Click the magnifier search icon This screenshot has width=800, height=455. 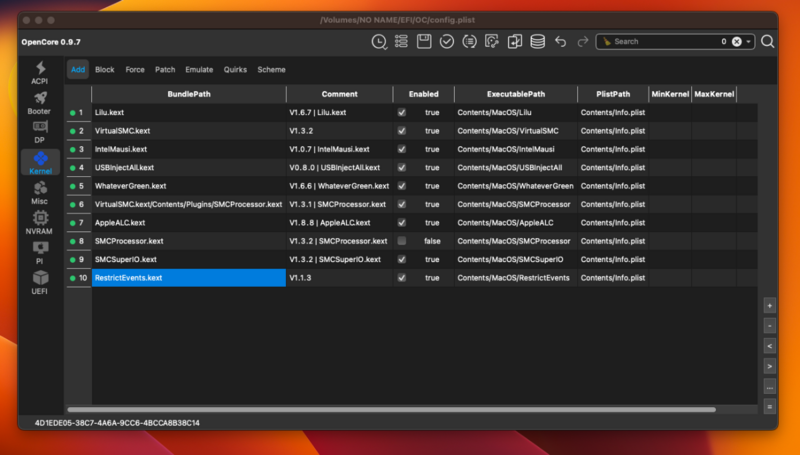point(767,42)
